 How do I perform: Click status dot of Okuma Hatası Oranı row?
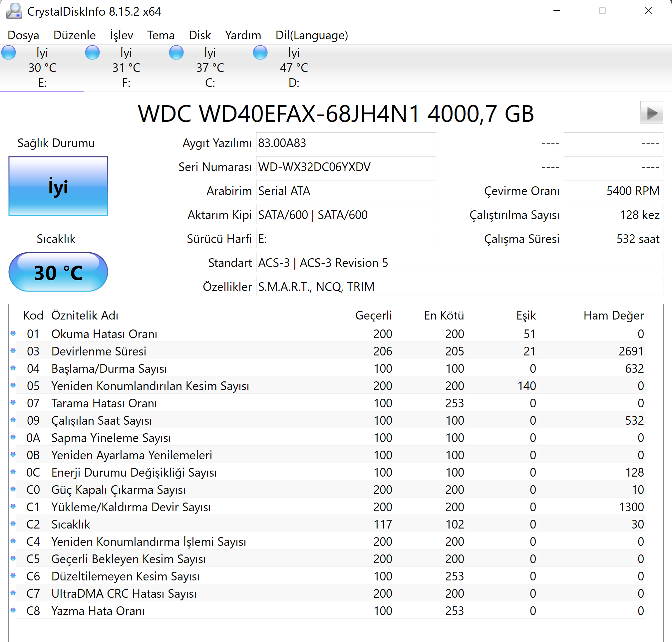[13, 333]
